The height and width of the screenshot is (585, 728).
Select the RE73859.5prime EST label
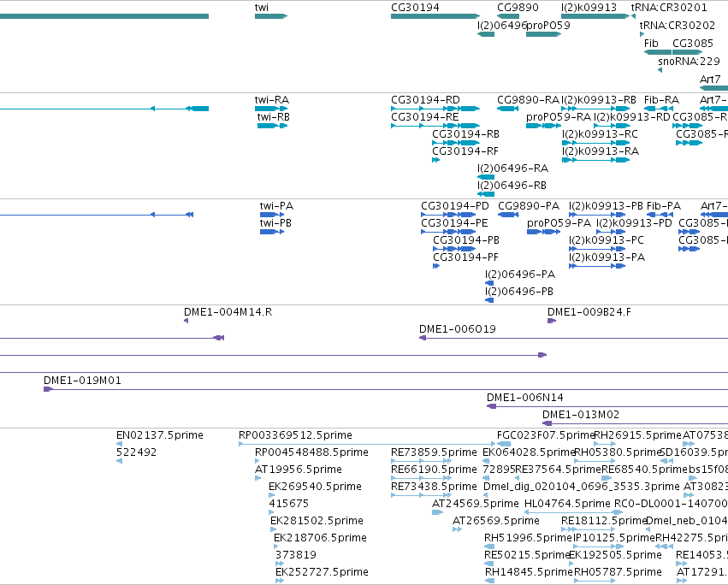[434, 452]
